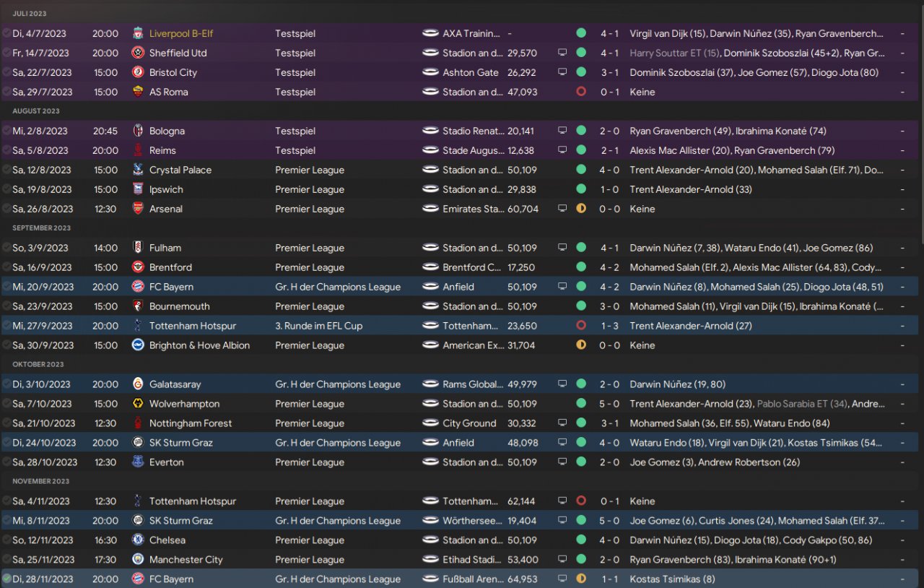Click the stadium icon next to City Ground
The image size is (924, 588).
pos(431,423)
